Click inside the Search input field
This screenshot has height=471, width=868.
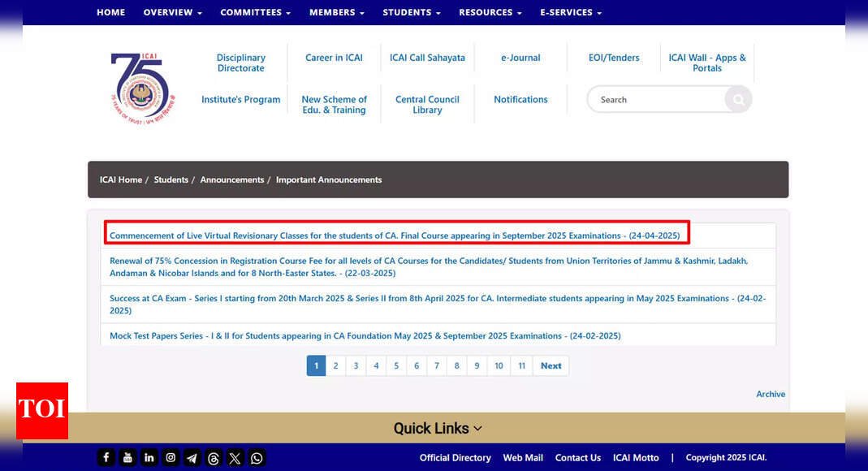(656, 100)
